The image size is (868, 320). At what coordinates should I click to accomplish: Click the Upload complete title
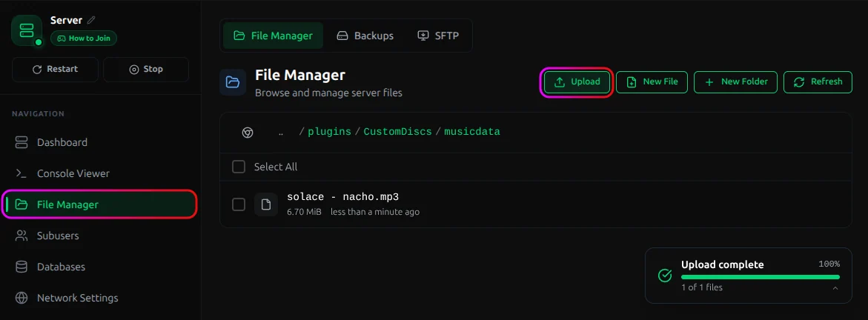[x=723, y=264]
